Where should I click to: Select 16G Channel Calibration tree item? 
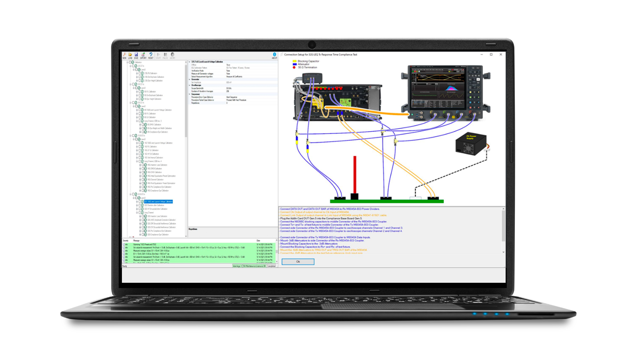pyautogui.click(x=155, y=179)
